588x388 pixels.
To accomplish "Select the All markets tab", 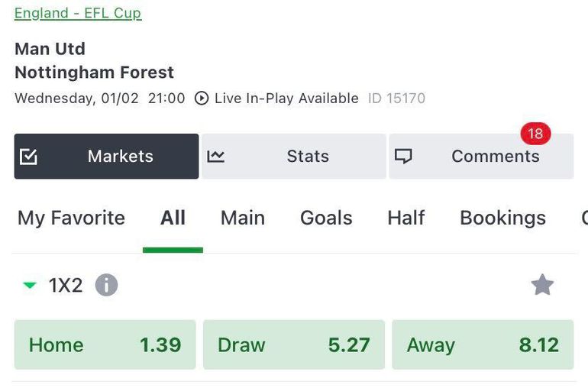I will coord(173,218).
